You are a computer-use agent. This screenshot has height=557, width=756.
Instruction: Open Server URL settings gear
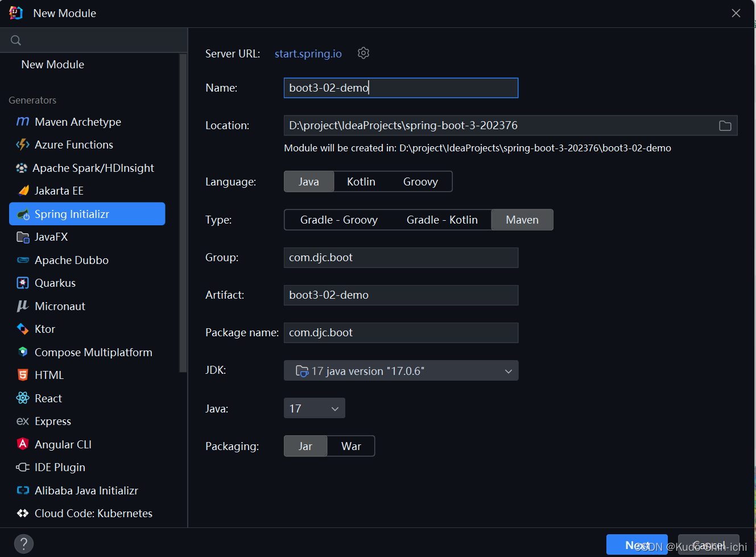363,53
